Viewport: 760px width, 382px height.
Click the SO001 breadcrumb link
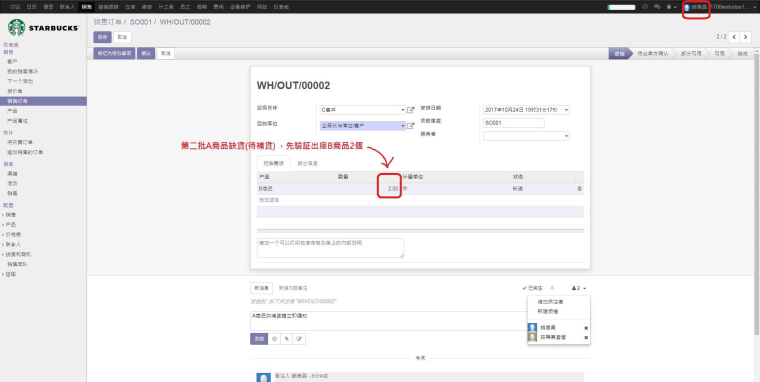[x=141, y=22]
